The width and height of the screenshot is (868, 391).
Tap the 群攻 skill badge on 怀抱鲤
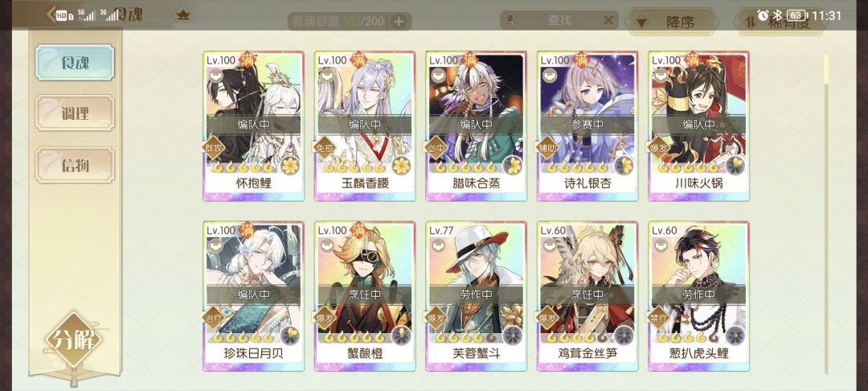pos(215,147)
